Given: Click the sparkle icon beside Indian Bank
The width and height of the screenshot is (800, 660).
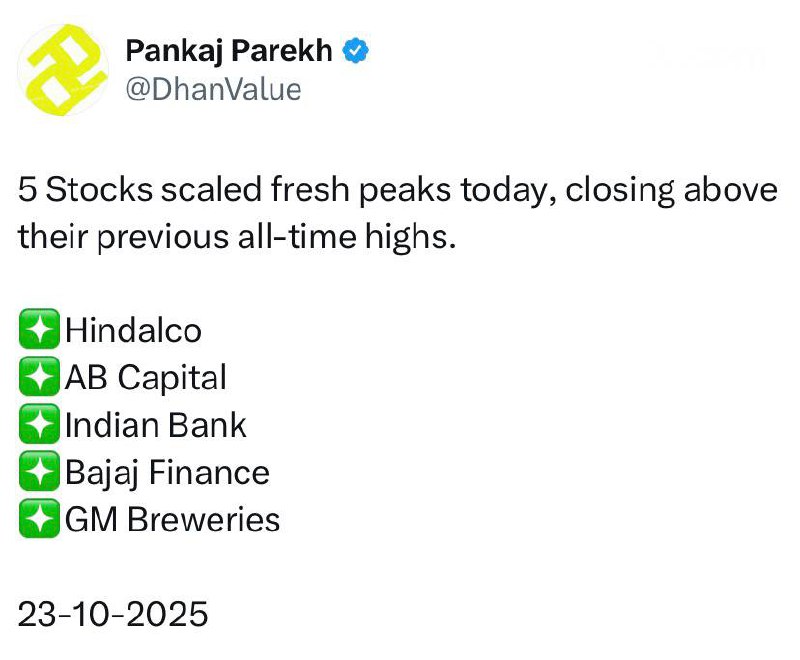Looking at the screenshot, I should pyautogui.click(x=38, y=426).
